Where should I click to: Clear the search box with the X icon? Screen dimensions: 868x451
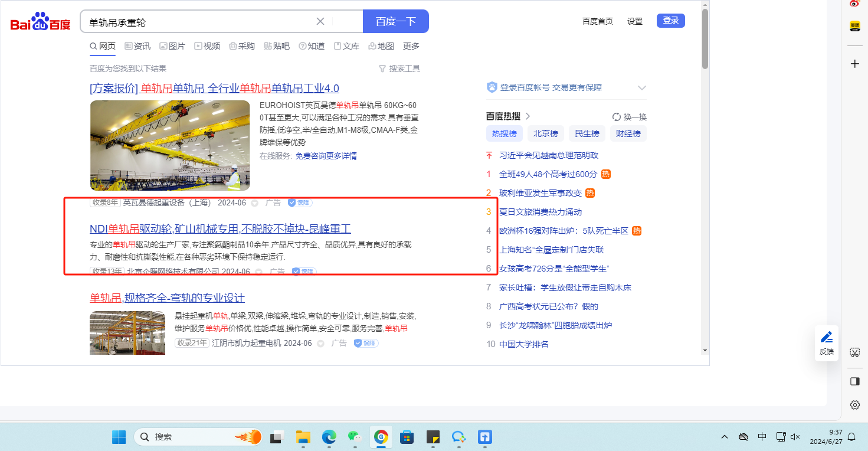(320, 22)
